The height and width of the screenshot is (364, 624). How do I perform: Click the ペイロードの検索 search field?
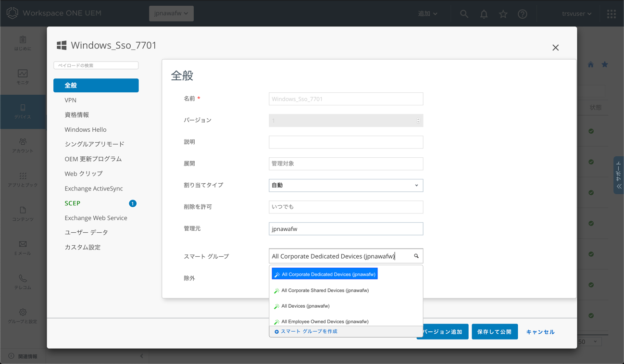click(96, 65)
